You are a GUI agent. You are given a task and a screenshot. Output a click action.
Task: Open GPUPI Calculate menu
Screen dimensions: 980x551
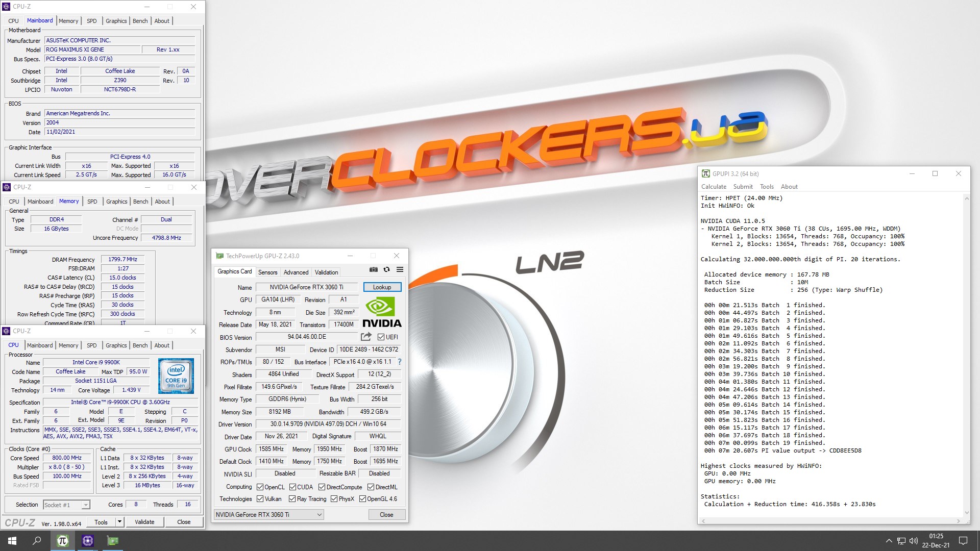(x=713, y=187)
